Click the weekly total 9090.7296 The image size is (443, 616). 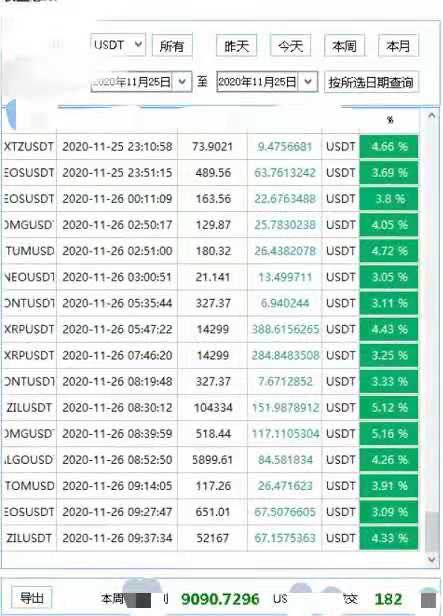click(220, 599)
